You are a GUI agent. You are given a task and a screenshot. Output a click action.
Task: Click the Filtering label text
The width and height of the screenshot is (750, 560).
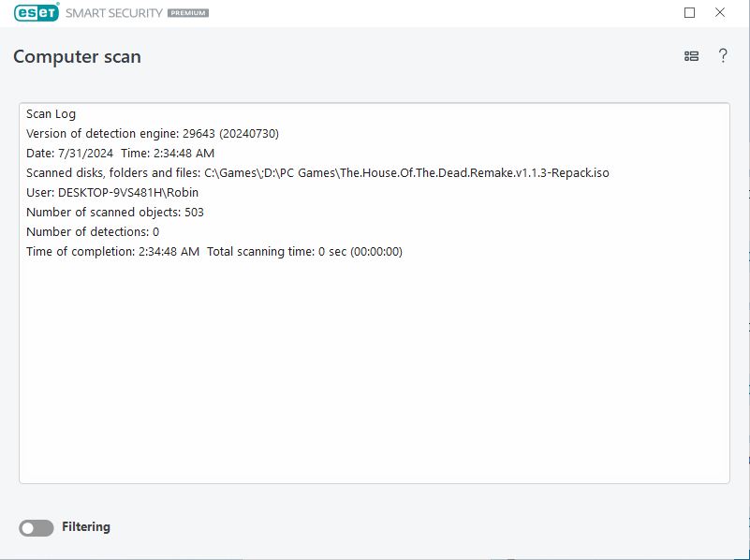pos(86,527)
